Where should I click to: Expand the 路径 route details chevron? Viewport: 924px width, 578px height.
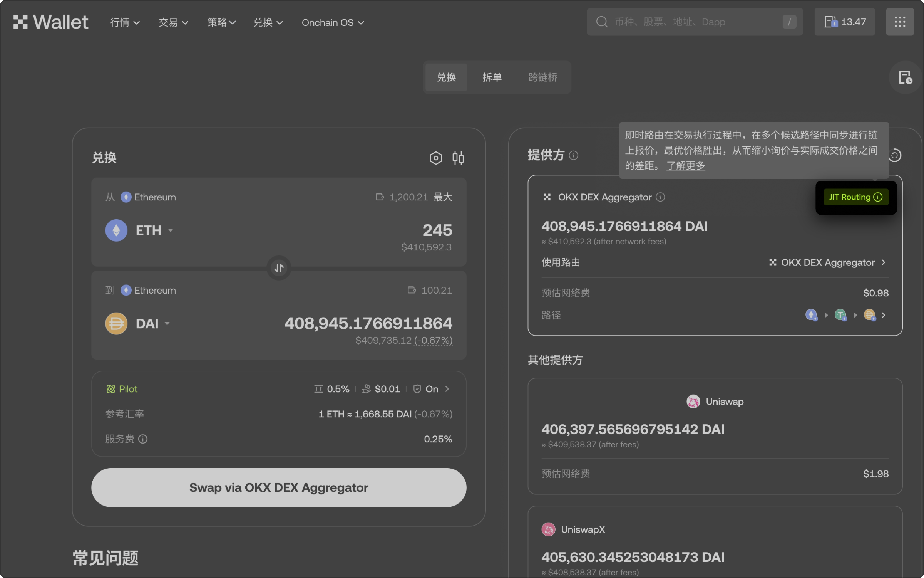tap(883, 315)
